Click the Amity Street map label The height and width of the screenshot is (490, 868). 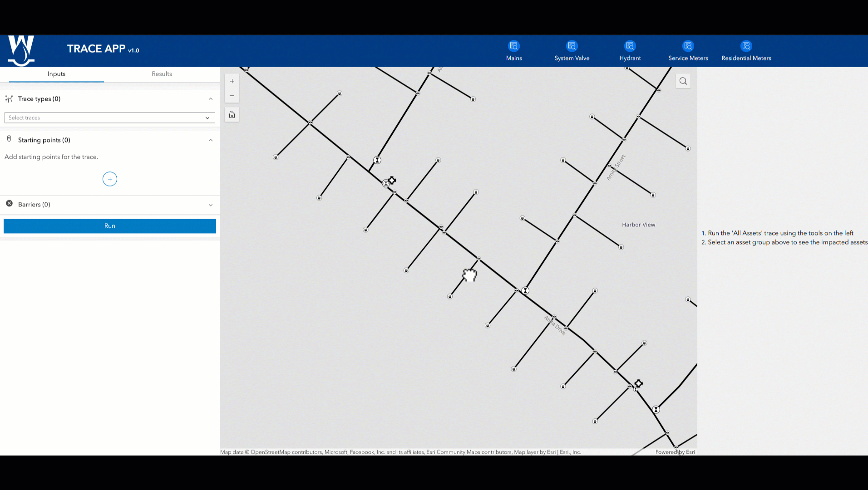point(616,167)
